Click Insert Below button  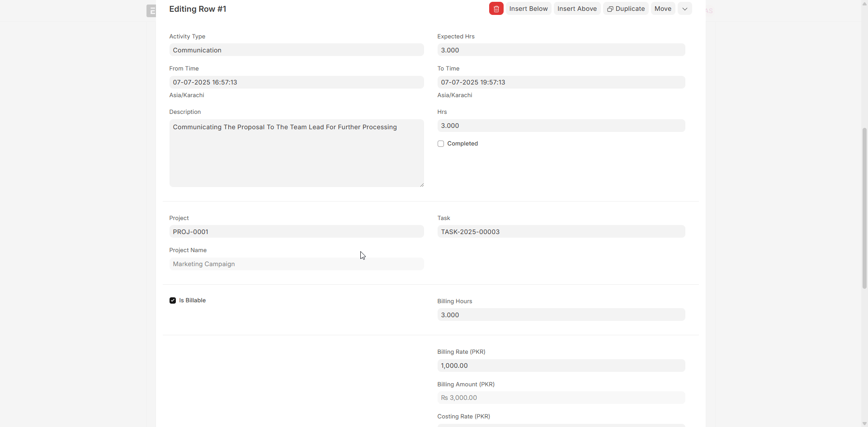coord(528,9)
